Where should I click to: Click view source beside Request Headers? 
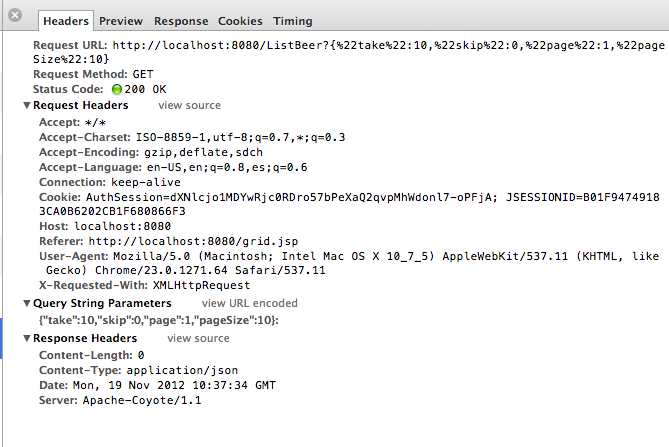(x=189, y=105)
